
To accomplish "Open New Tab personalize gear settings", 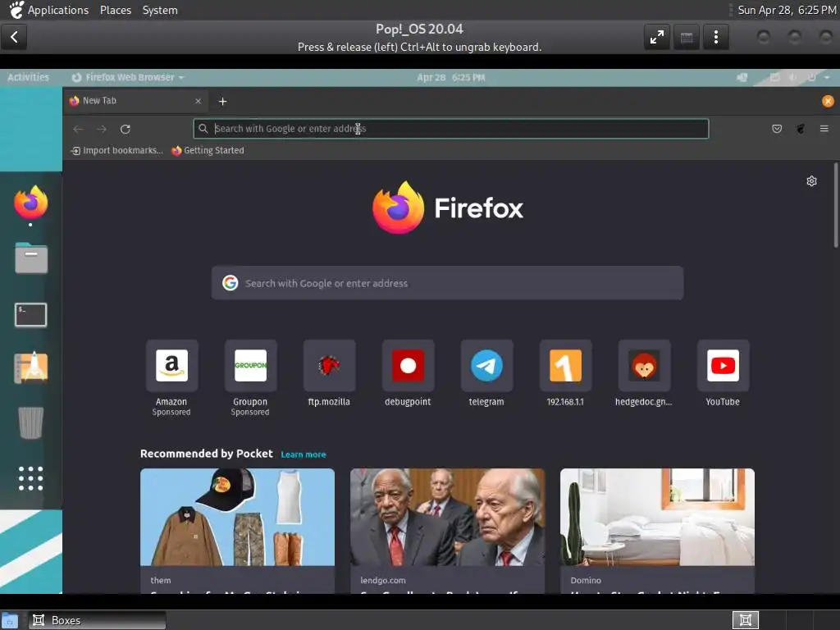I will click(811, 181).
